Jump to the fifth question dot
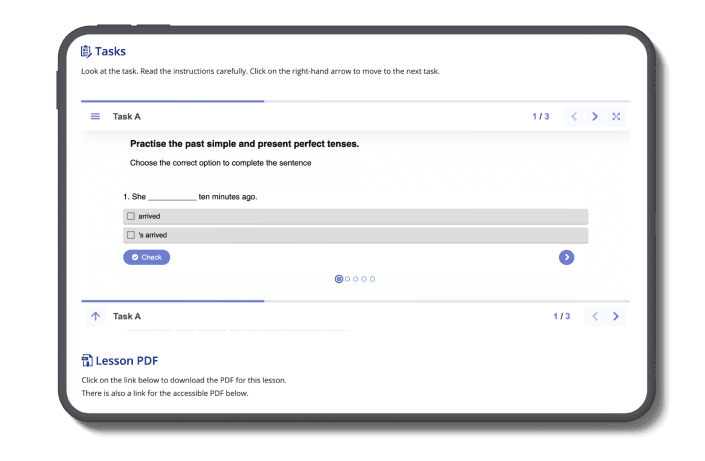 [x=373, y=279]
